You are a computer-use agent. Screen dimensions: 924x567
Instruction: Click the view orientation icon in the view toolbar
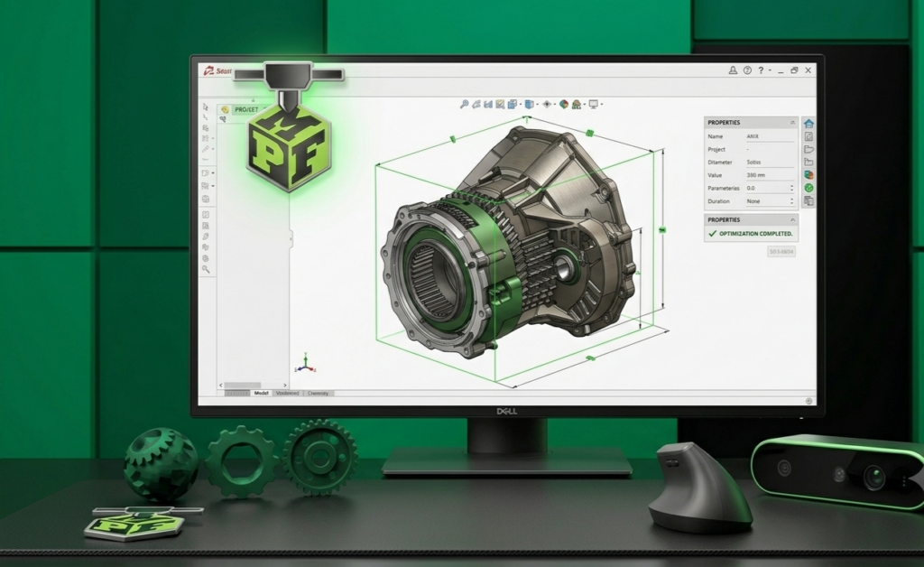pyautogui.click(x=513, y=105)
